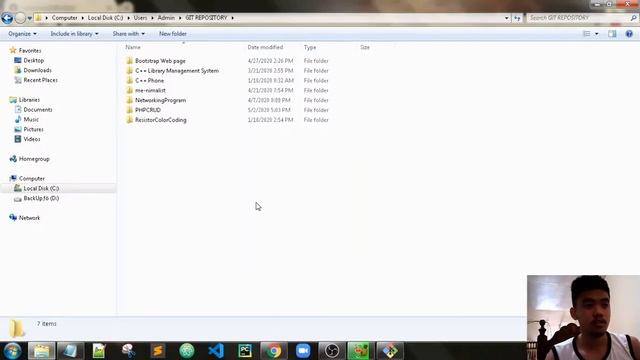
Task: Select Favorites in the navigation pane
Action: pyautogui.click(x=30, y=51)
